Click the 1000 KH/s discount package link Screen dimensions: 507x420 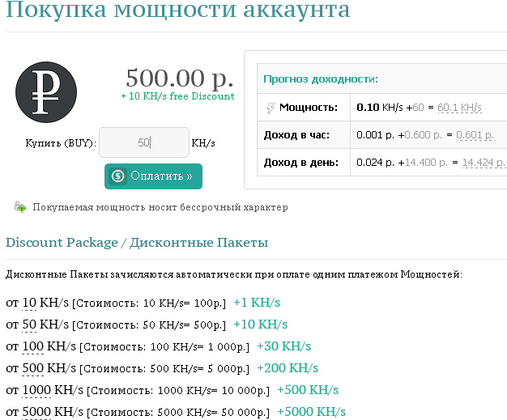pyautogui.click(x=36, y=390)
